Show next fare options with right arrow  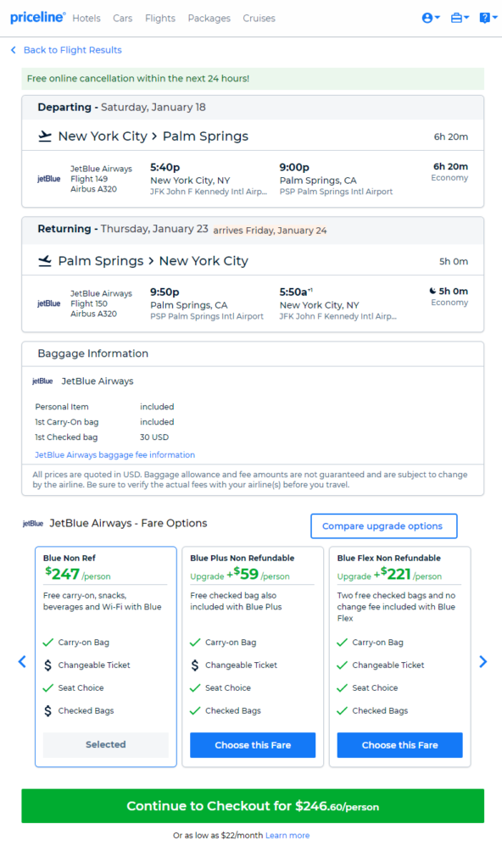[x=483, y=661]
